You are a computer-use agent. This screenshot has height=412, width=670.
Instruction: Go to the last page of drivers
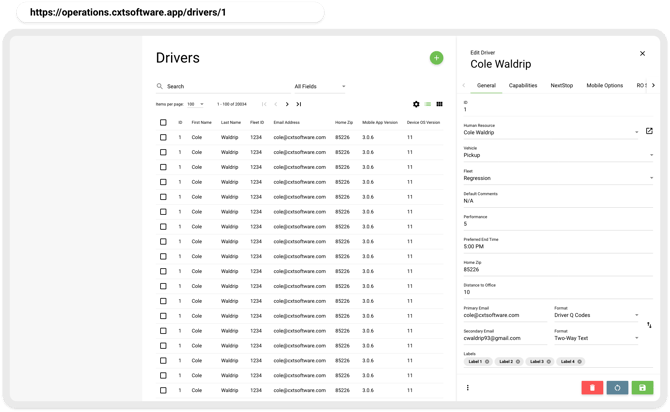tap(299, 104)
